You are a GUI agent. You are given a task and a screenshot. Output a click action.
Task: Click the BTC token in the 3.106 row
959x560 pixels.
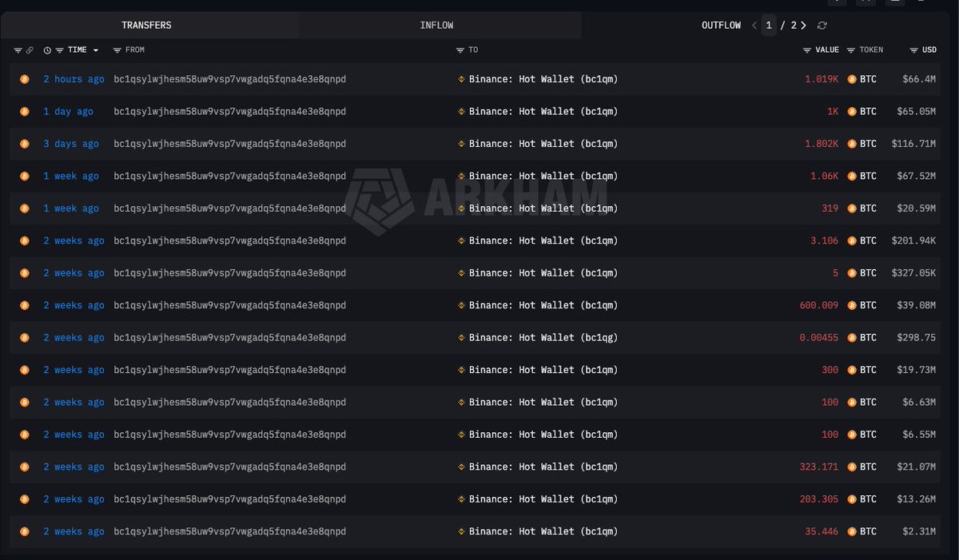pos(862,240)
